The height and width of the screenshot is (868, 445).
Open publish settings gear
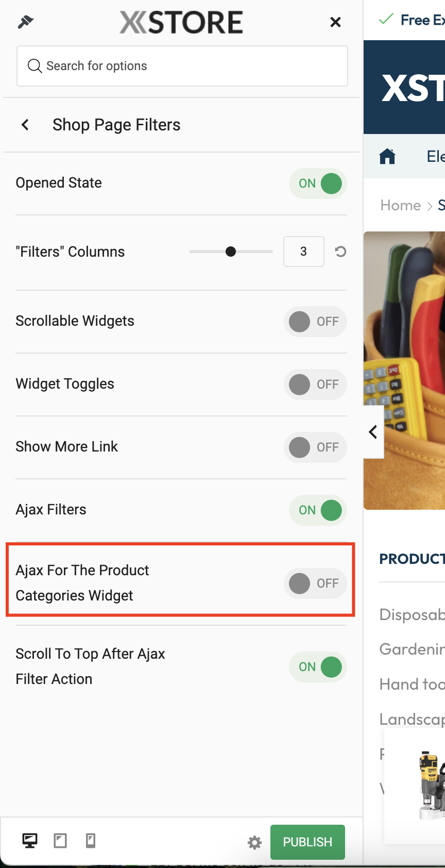pos(254,843)
